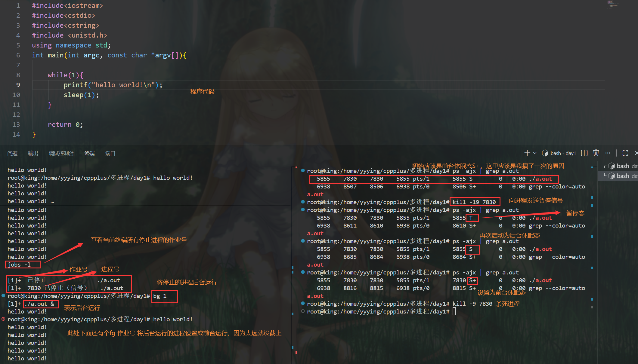The height and width of the screenshot is (364, 638).
Task: Open the 端口 panel tab
Action: (110, 153)
